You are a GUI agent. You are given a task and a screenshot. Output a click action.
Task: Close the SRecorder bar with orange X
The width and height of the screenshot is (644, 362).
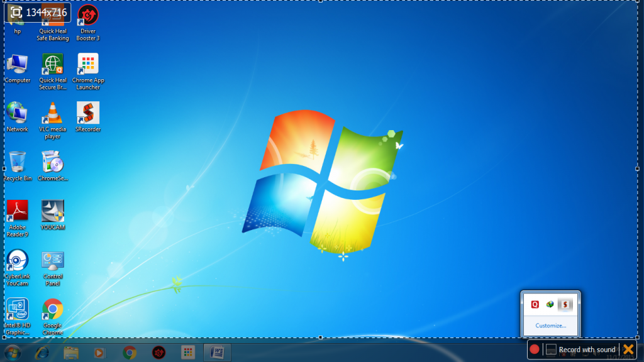pos(628,349)
